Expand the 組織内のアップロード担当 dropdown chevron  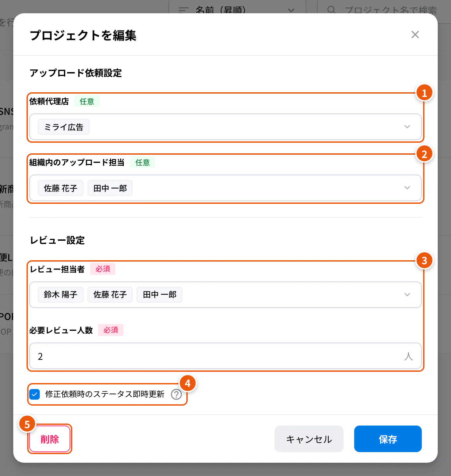(407, 188)
